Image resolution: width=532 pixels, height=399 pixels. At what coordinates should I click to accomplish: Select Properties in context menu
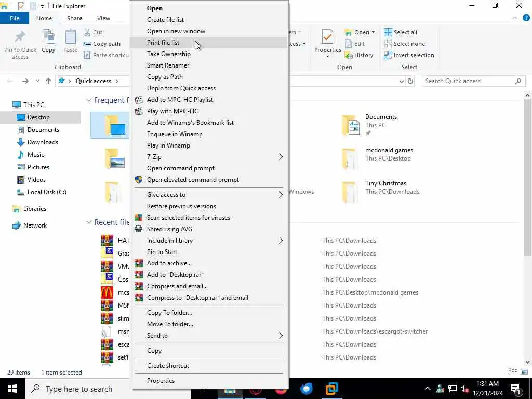pyautogui.click(x=209, y=381)
